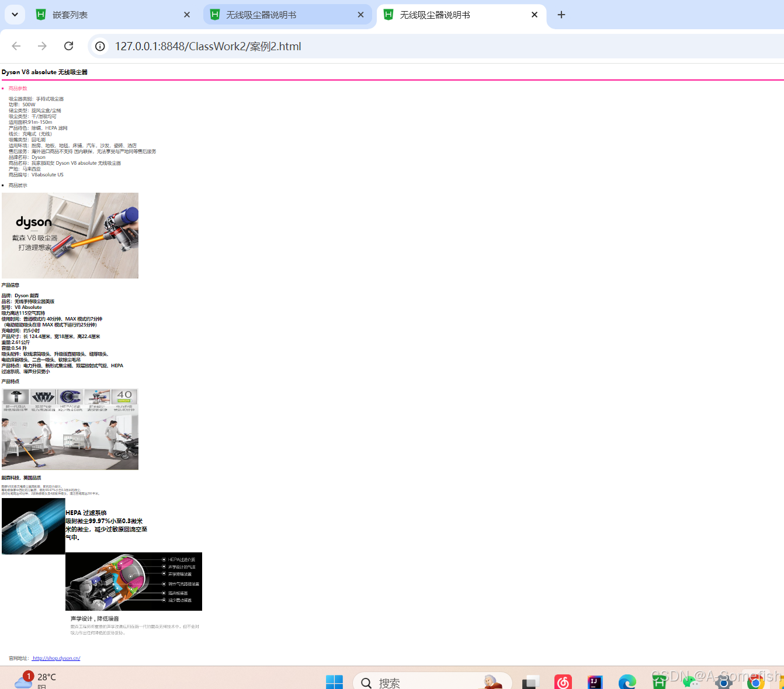Viewport: 784px width, 689px height.
Task: Click the 适用环境 line listing rooms
Action: [73, 145]
